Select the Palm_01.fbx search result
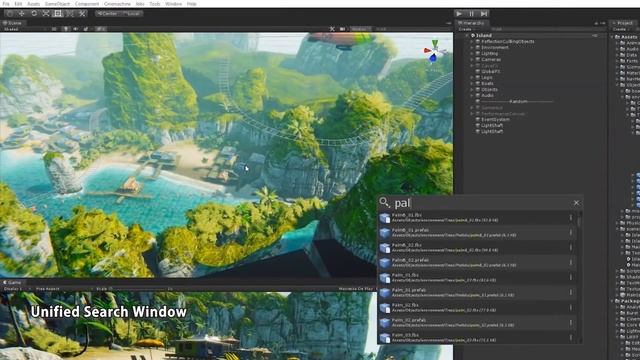 [x=477, y=278]
